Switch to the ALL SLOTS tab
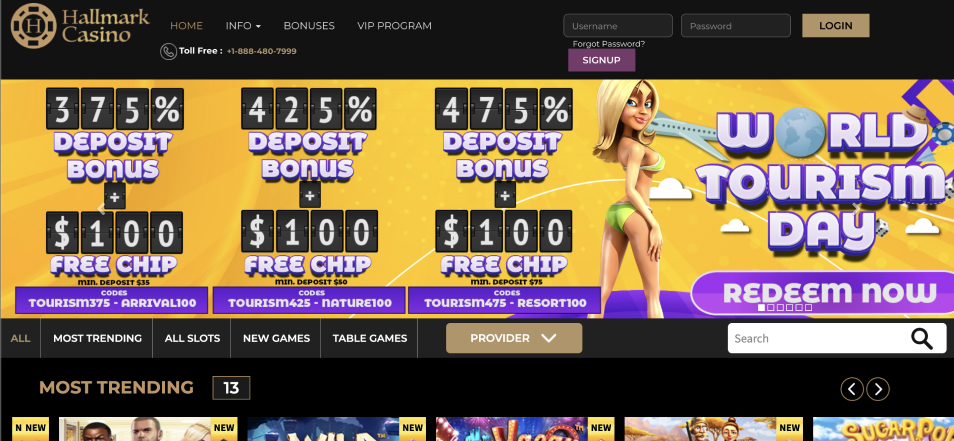The height and width of the screenshot is (441, 954). point(192,338)
